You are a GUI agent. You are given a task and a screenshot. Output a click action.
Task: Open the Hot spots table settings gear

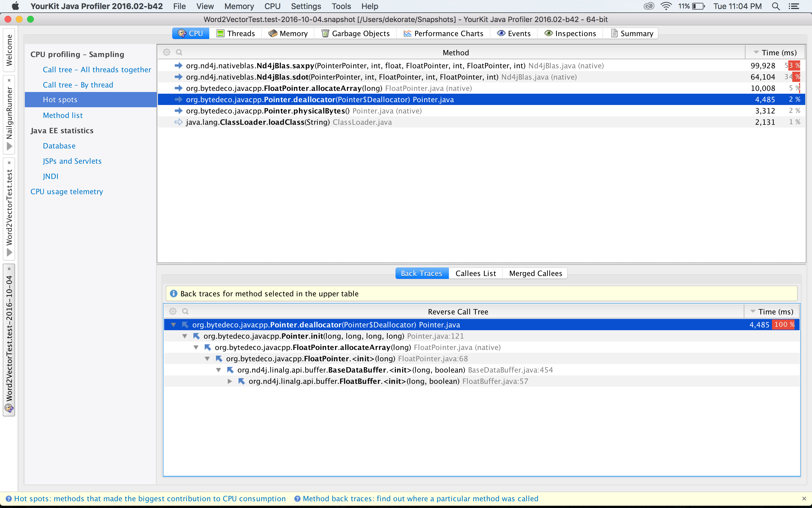(166, 52)
